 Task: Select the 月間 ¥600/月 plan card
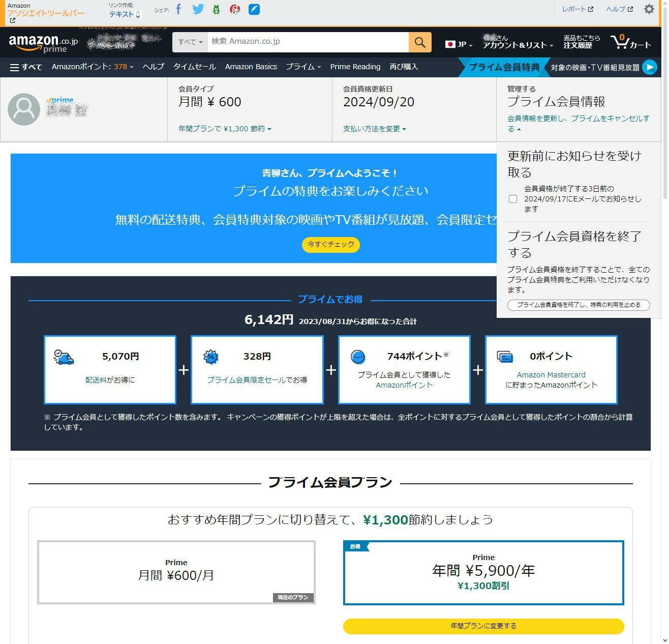[176, 572]
